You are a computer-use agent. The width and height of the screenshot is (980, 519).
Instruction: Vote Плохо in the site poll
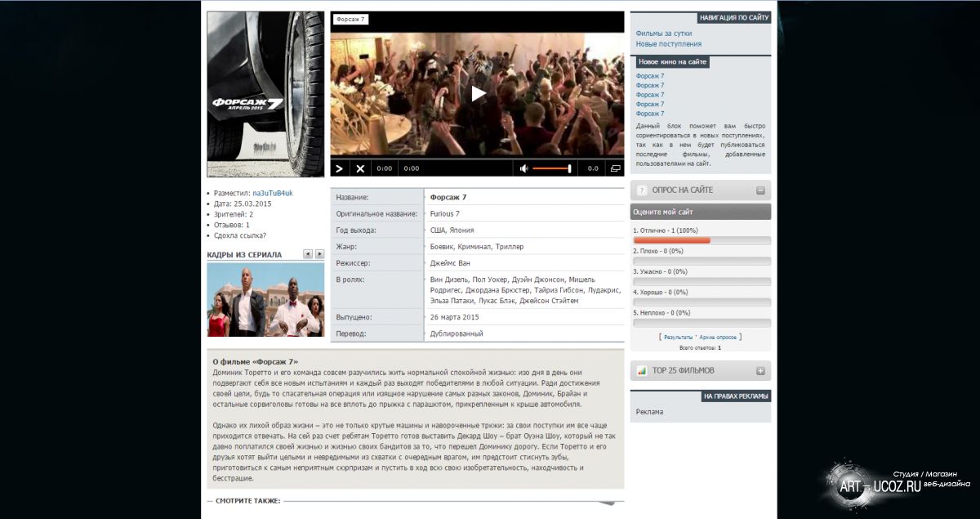(658, 251)
